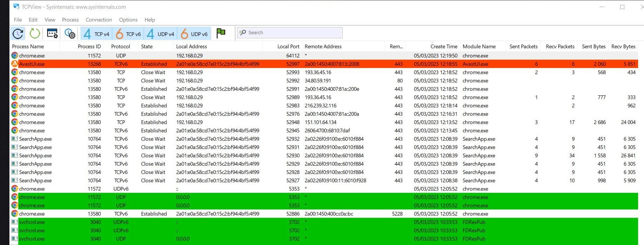The image size is (644, 245).
Task: Click remote port 5228 cell
Action: [x=397, y=214]
